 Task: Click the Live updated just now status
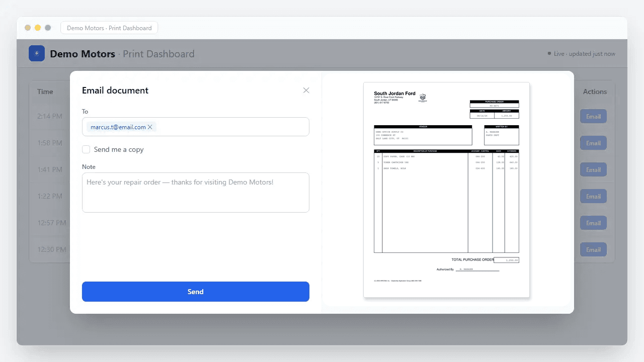coord(581,54)
